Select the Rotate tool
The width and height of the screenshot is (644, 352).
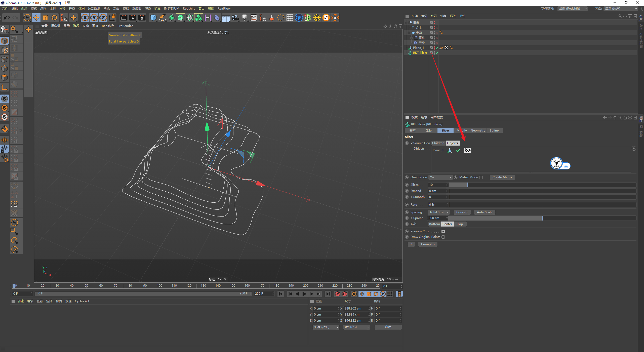(x=54, y=18)
